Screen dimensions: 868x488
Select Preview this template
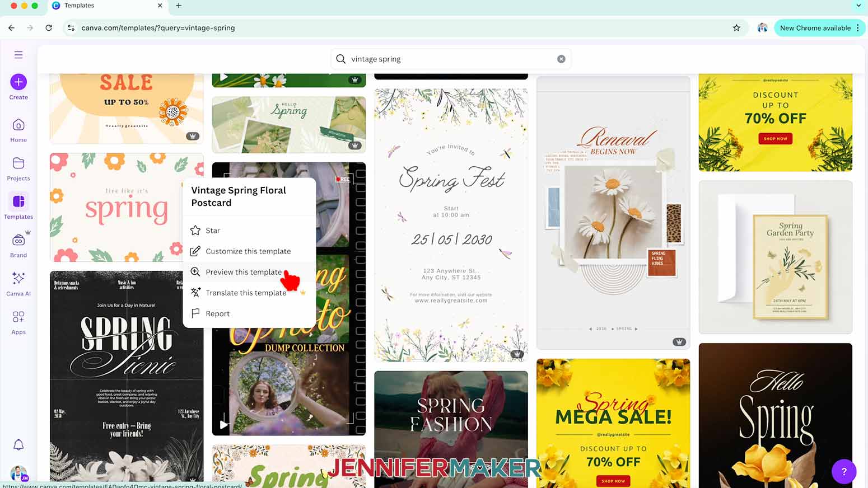click(x=249, y=272)
